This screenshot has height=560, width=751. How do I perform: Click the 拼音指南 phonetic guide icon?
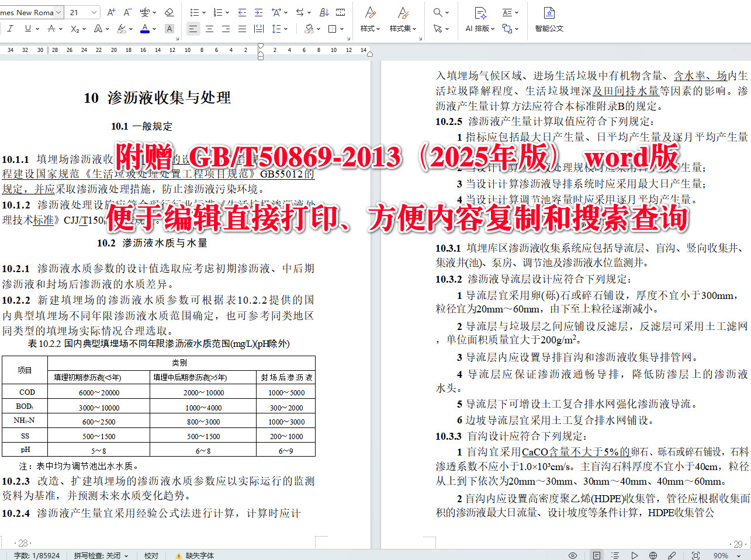coord(144,12)
